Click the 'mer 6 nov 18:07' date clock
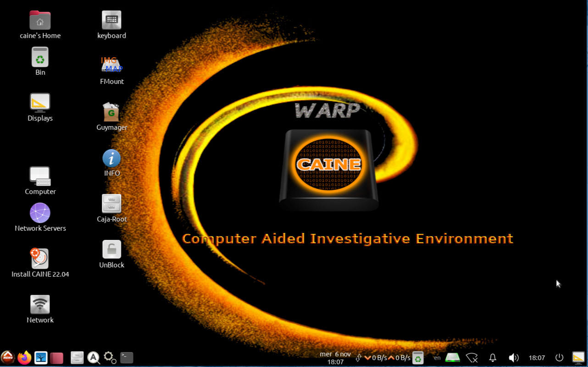The width and height of the screenshot is (588, 367). coord(335,358)
